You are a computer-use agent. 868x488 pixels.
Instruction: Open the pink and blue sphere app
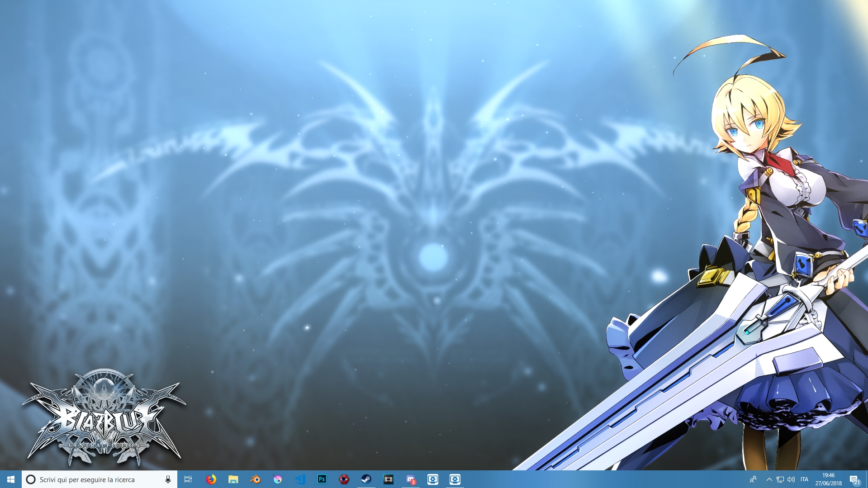point(277,479)
